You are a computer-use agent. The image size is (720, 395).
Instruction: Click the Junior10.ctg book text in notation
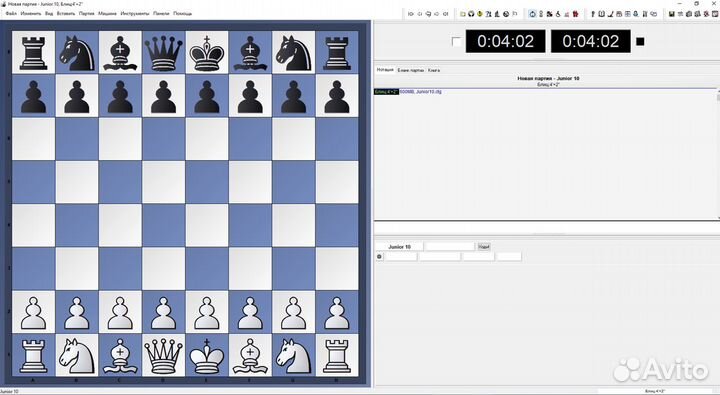429,92
